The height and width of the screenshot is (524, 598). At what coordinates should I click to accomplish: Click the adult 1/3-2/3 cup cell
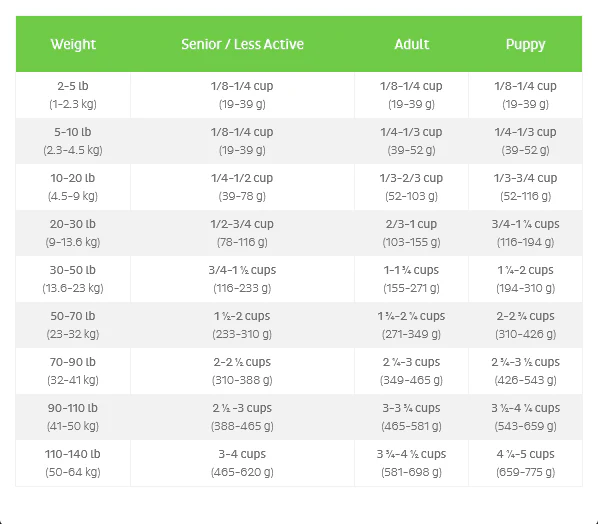412,187
